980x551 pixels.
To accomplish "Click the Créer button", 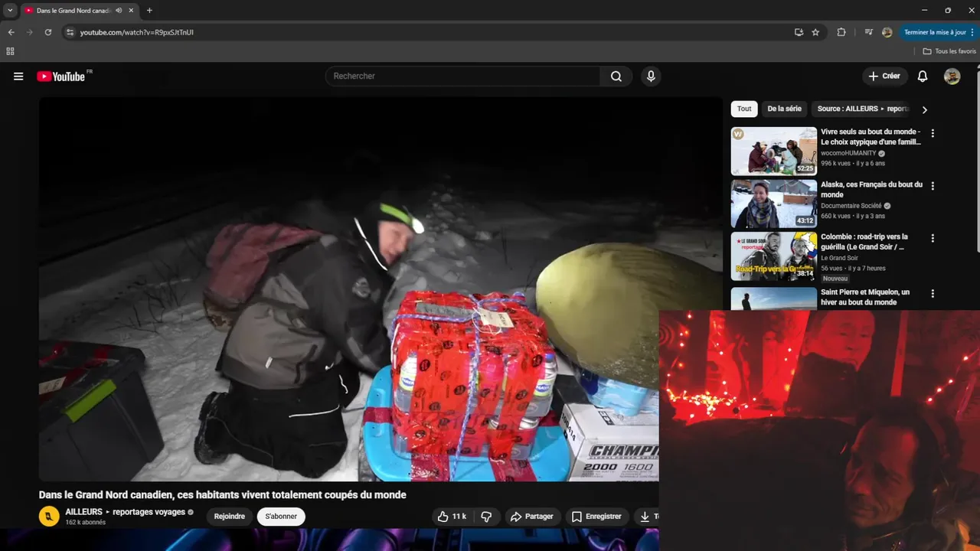I will pos(885,77).
